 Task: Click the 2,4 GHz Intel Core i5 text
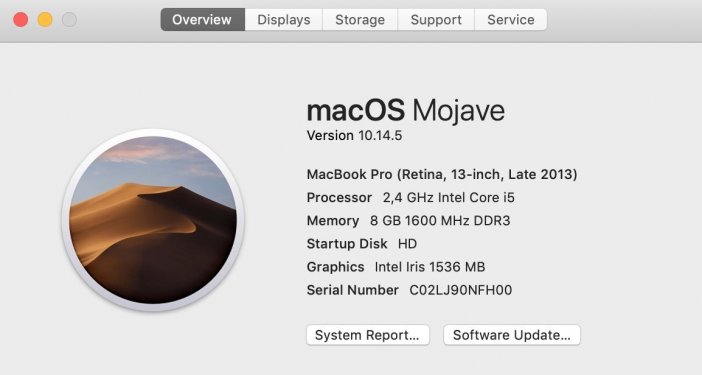449,197
